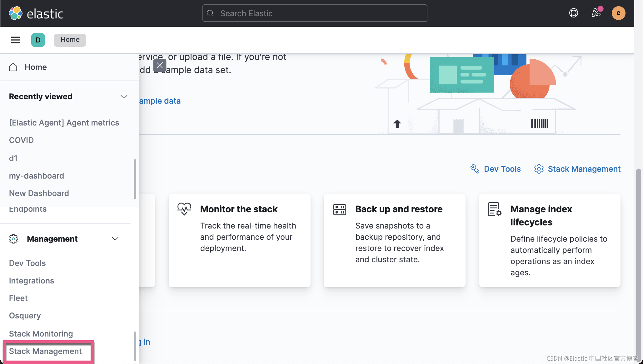Open the COVID recently viewed item

[21, 140]
